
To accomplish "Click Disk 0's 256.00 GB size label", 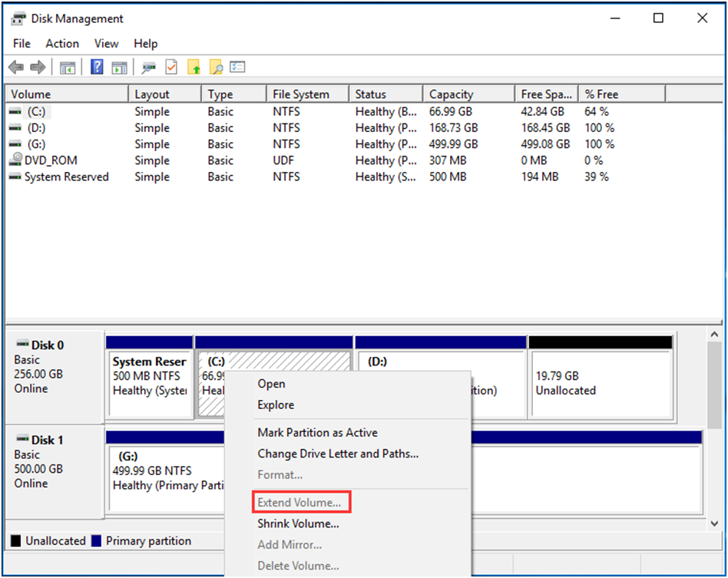I will [38, 374].
